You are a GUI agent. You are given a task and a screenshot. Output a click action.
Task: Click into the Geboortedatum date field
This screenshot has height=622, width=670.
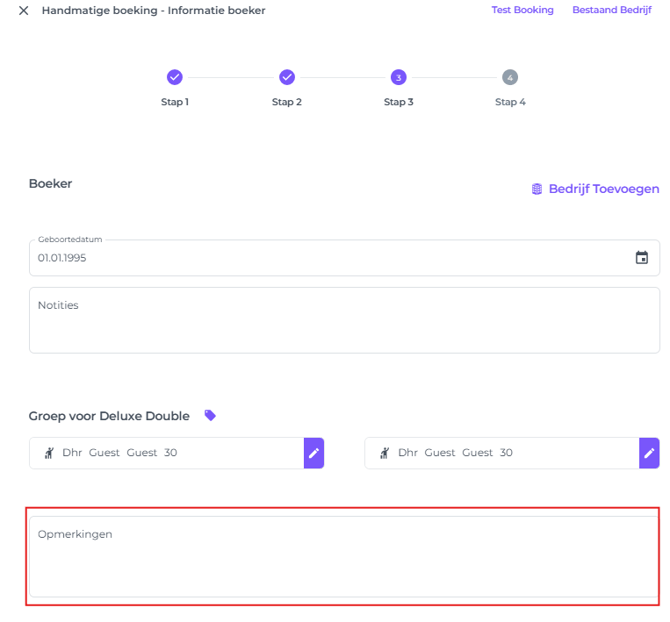tap(320, 258)
